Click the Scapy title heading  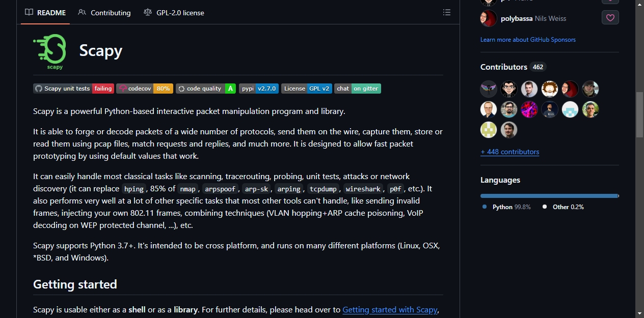pyautogui.click(x=100, y=50)
